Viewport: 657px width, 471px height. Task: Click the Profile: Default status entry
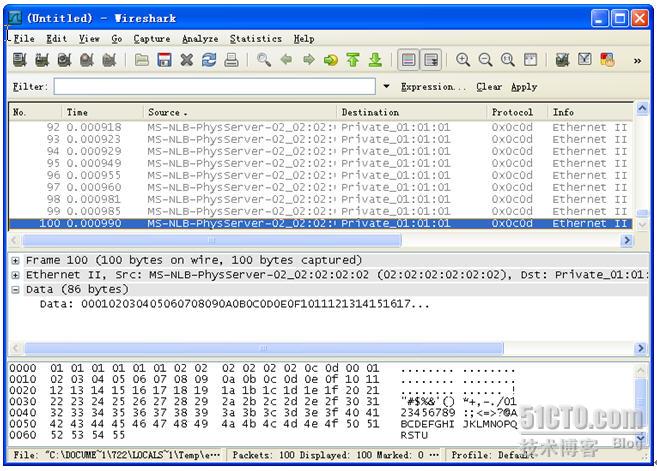point(493,455)
